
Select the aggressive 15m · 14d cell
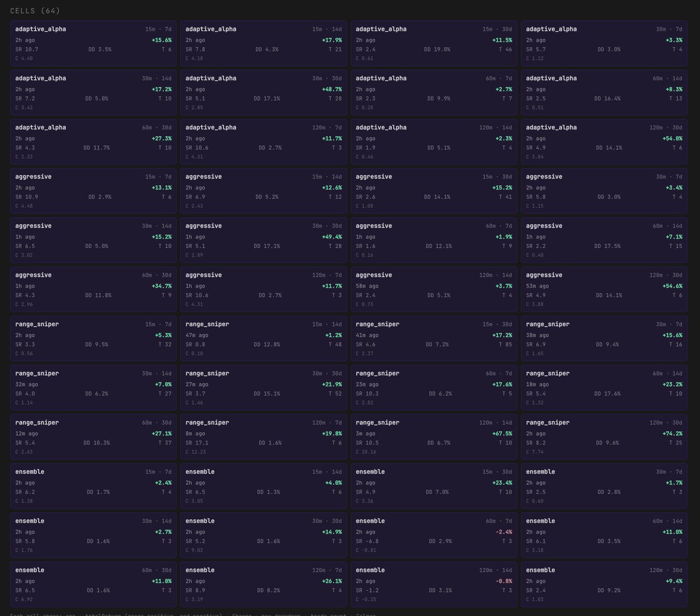click(x=264, y=191)
